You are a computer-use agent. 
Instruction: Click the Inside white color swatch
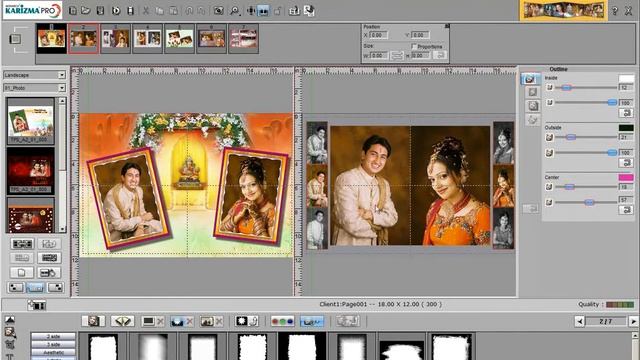point(626,78)
